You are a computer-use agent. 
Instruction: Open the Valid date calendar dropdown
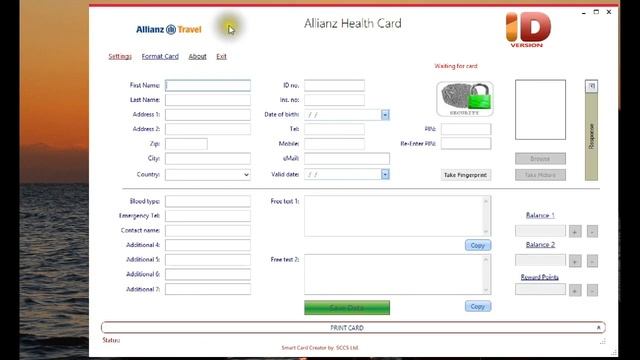coord(385,174)
